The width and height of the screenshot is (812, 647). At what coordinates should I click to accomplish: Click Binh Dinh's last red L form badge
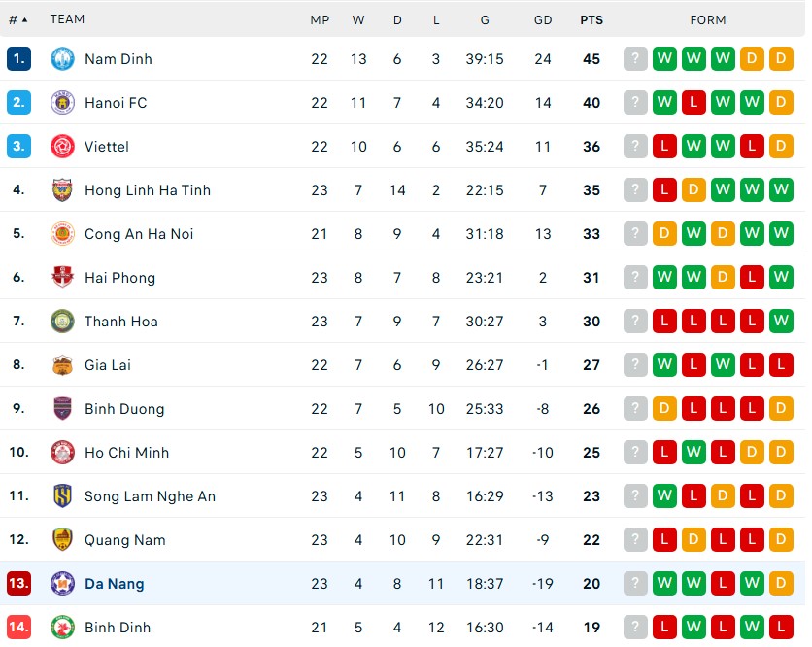click(781, 627)
